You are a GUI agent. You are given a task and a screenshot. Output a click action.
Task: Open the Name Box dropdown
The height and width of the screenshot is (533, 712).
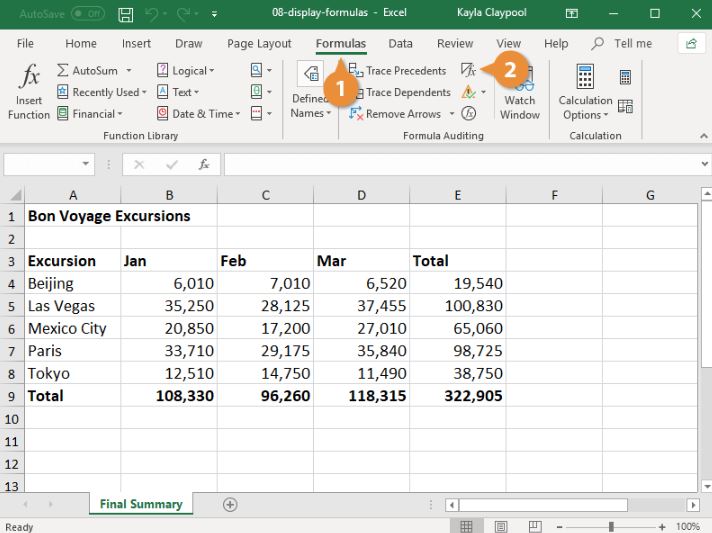pyautogui.click(x=85, y=164)
